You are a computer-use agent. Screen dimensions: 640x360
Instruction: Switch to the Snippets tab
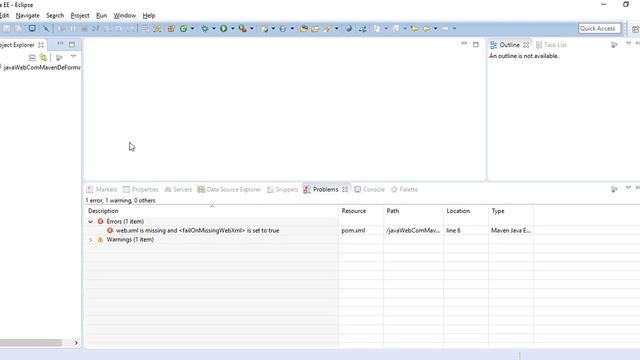pos(282,189)
